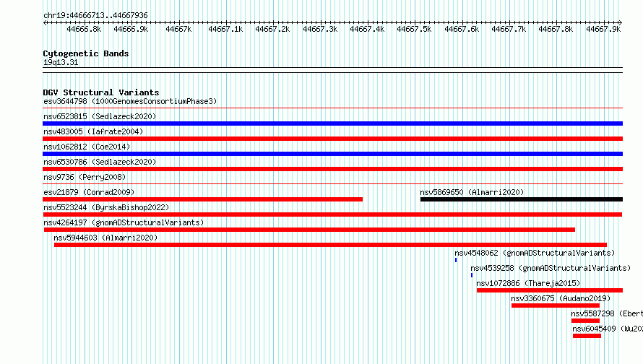
Task: Select blue bar under nsv6523815
Action: tap(332, 123)
